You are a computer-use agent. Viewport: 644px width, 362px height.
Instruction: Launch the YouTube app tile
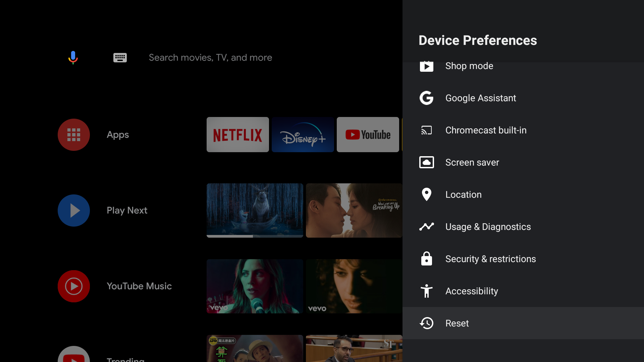[x=368, y=135]
